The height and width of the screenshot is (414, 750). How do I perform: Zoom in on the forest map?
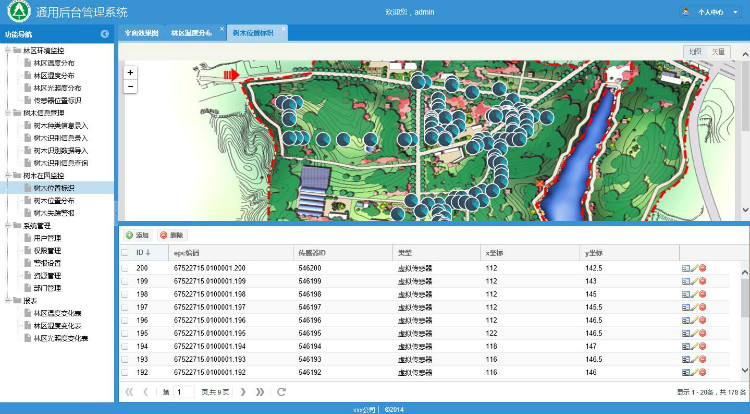point(130,73)
